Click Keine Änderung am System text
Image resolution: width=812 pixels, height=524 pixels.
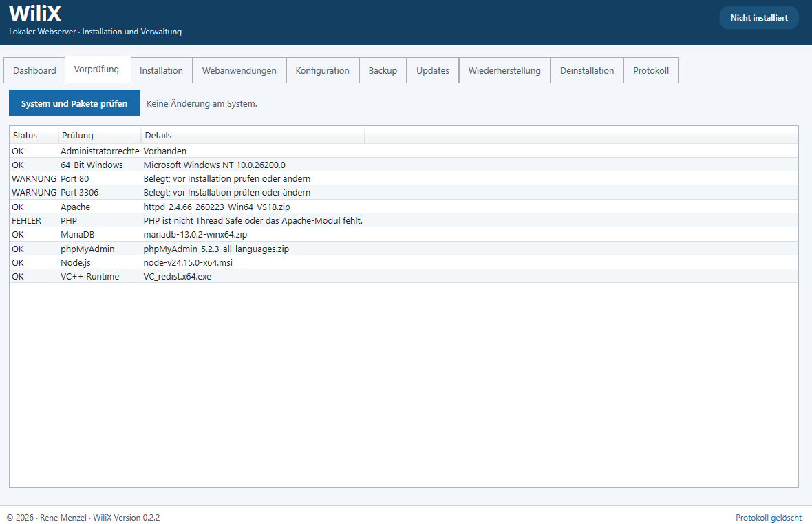(202, 104)
